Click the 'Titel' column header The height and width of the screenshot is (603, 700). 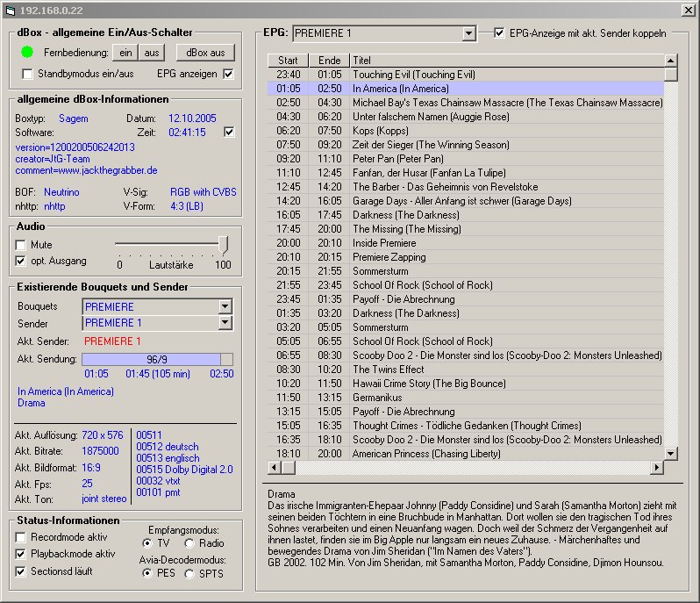tap(507, 61)
